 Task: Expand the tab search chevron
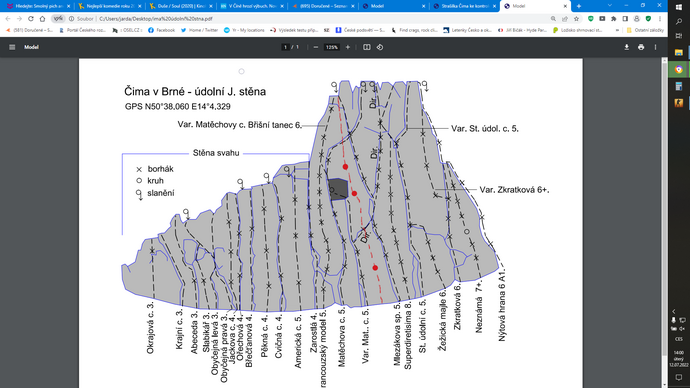(609, 6)
